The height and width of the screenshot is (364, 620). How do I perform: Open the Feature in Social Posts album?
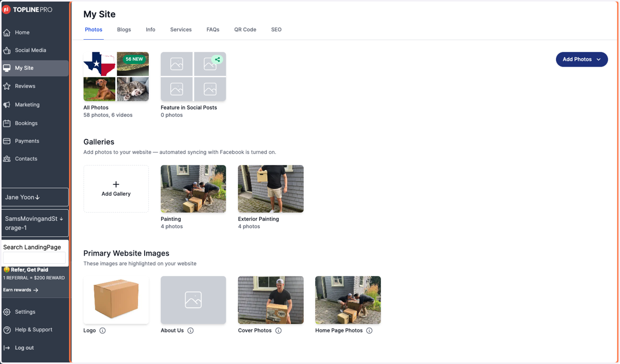pyautogui.click(x=193, y=76)
